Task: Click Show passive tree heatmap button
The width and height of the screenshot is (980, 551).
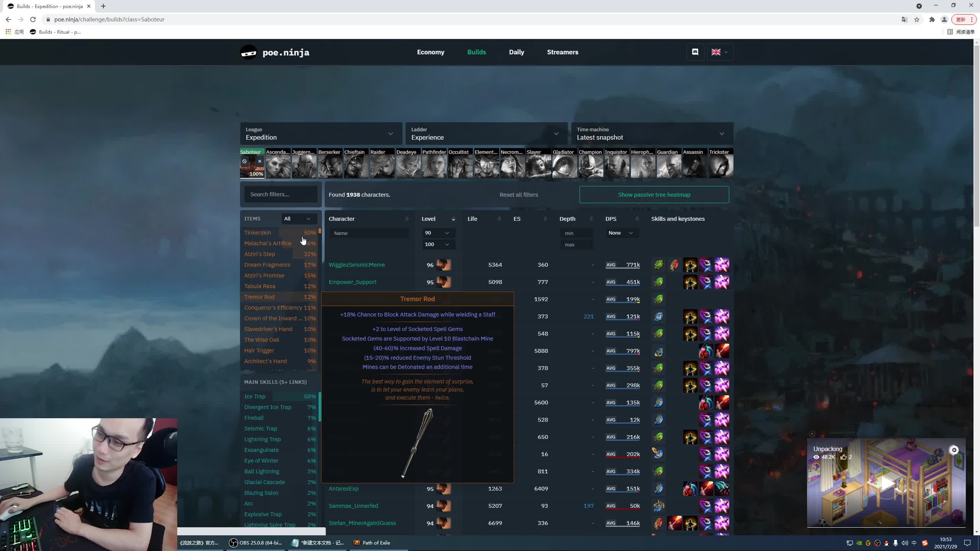Action: pyautogui.click(x=654, y=194)
